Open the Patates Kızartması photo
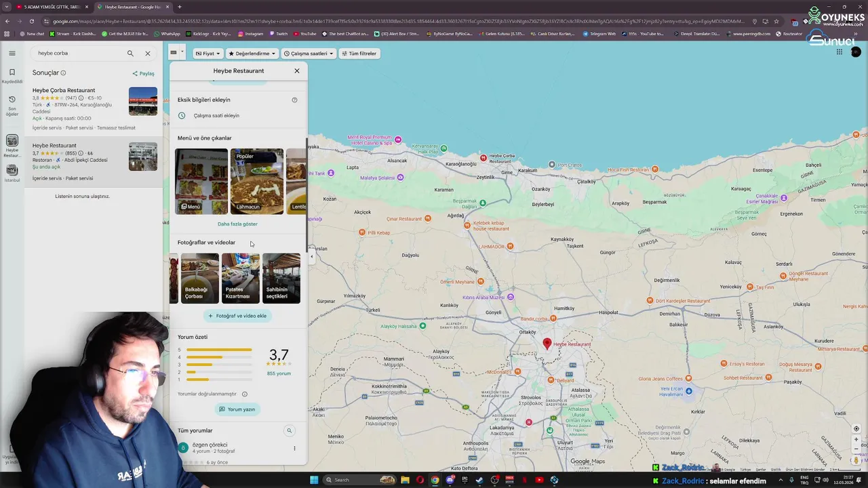Screen dimensions: 868x488 [x=241, y=278]
